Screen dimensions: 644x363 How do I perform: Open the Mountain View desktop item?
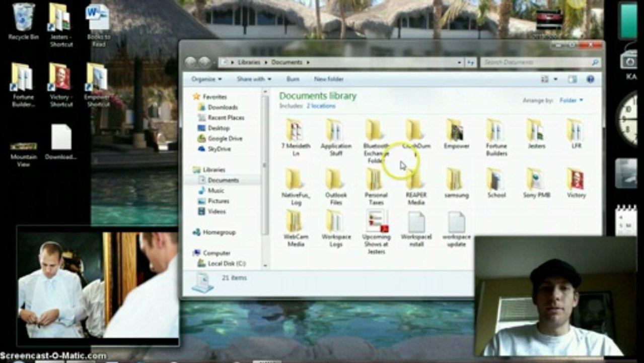(24, 154)
